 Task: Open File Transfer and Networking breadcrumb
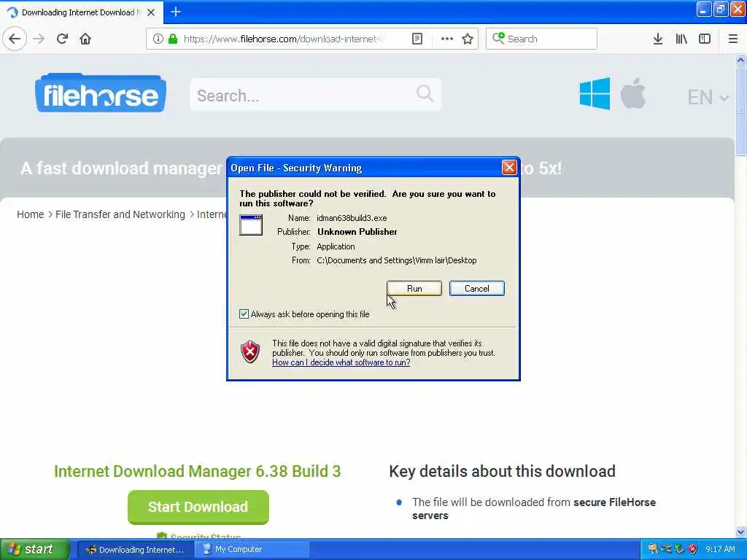120,214
